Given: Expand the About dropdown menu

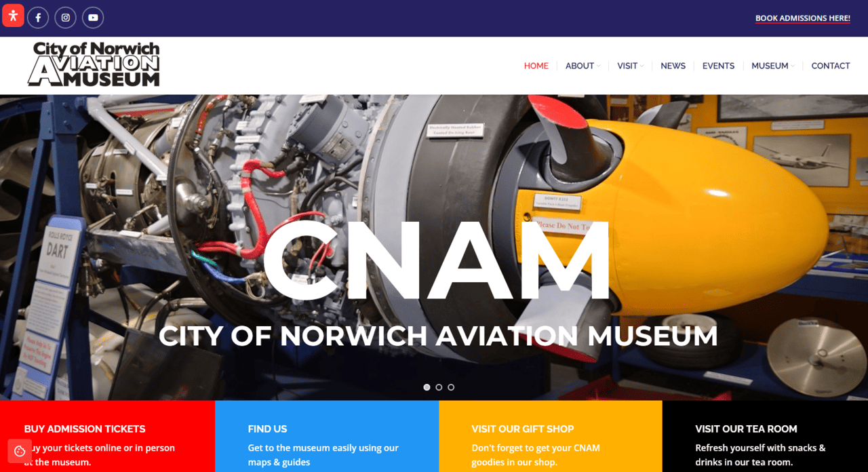Looking at the screenshot, I should pyautogui.click(x=583, y=66).
